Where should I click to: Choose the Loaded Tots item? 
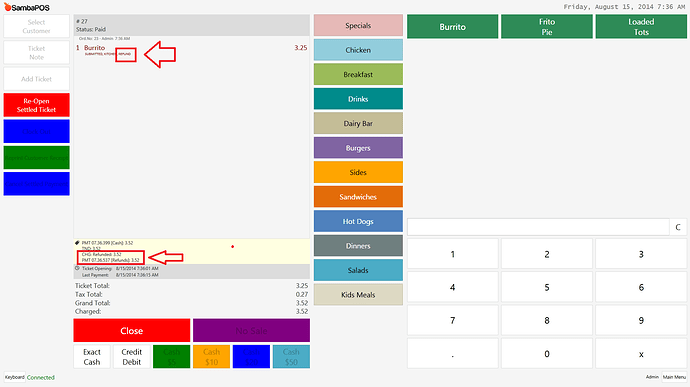pos(641,27)
